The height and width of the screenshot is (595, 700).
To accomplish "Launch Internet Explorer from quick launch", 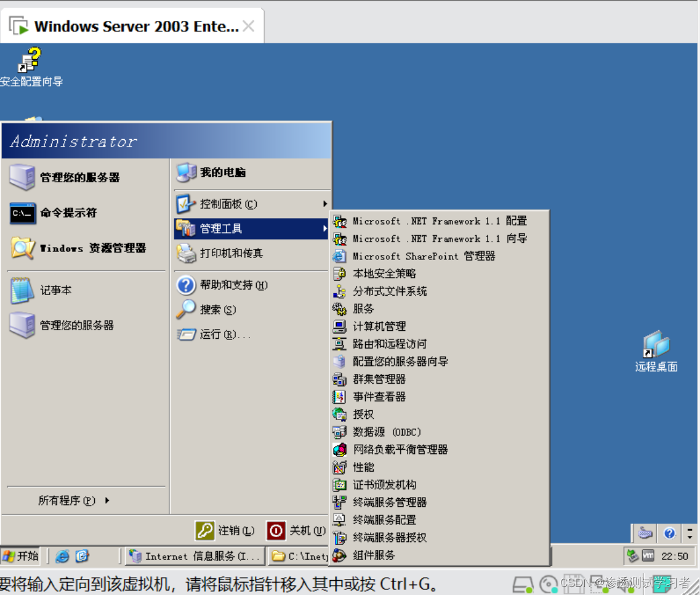I will (63, 556).
